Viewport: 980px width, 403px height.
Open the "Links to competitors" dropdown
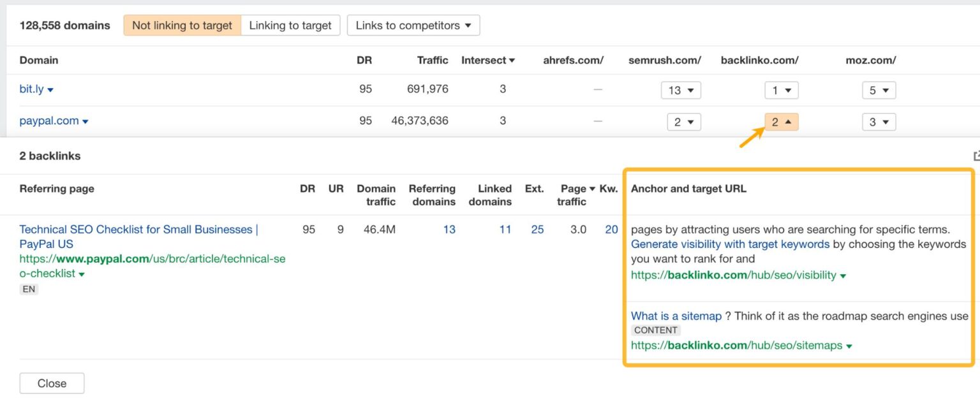[413, 26]
